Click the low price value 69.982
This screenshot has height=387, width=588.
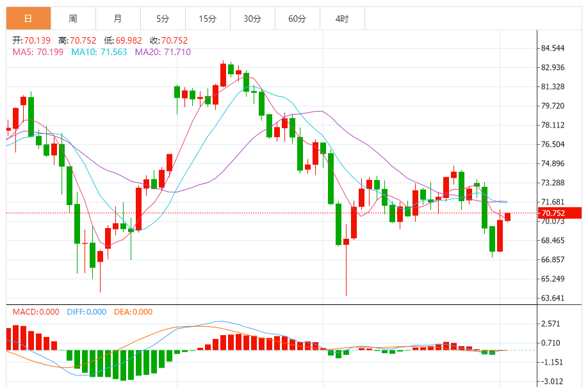pos(129,40)
